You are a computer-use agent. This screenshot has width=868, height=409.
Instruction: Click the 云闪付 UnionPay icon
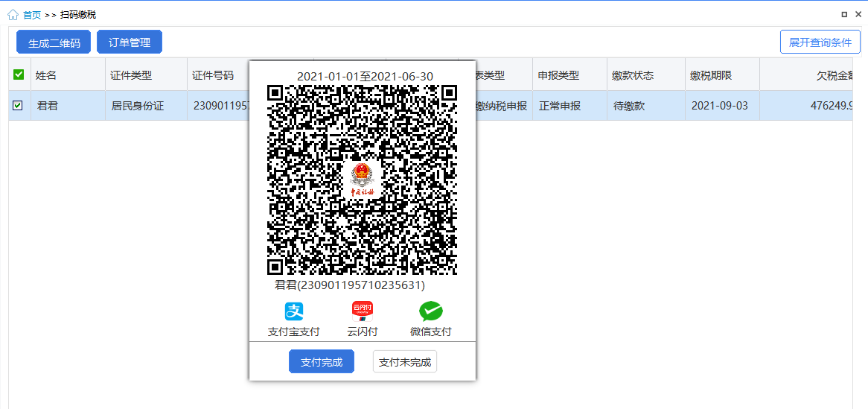click(x=363, y=311)
